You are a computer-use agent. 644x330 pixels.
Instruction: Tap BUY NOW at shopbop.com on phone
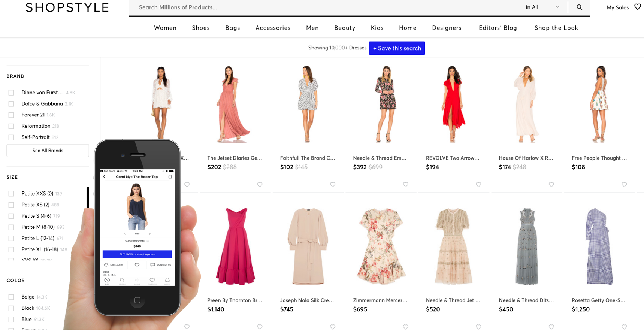click(137, 254)
